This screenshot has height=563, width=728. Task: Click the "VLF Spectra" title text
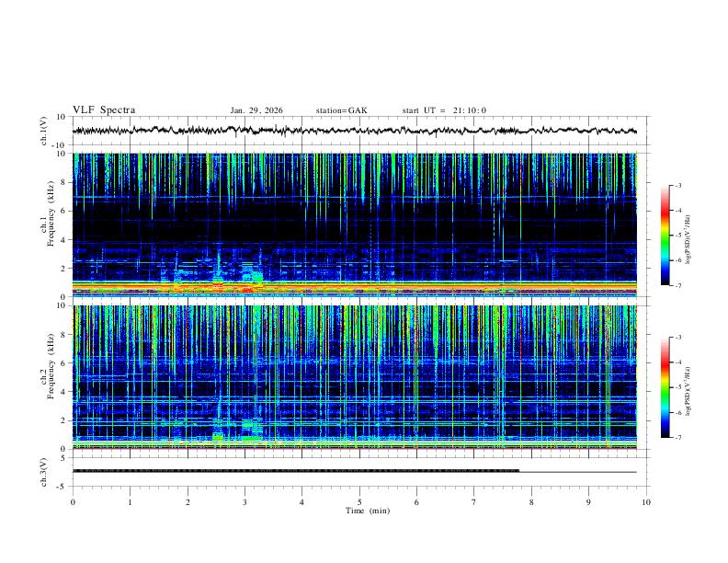click(104, 110)
